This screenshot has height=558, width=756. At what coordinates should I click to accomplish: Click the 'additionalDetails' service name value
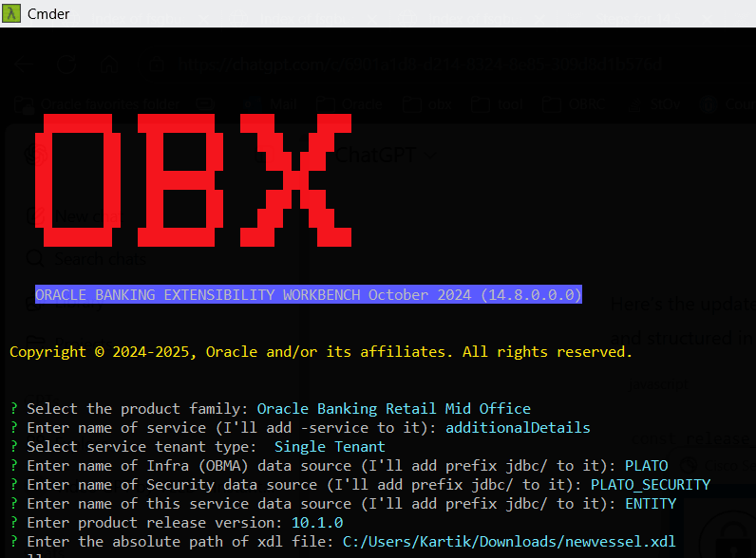pos(518,428)
